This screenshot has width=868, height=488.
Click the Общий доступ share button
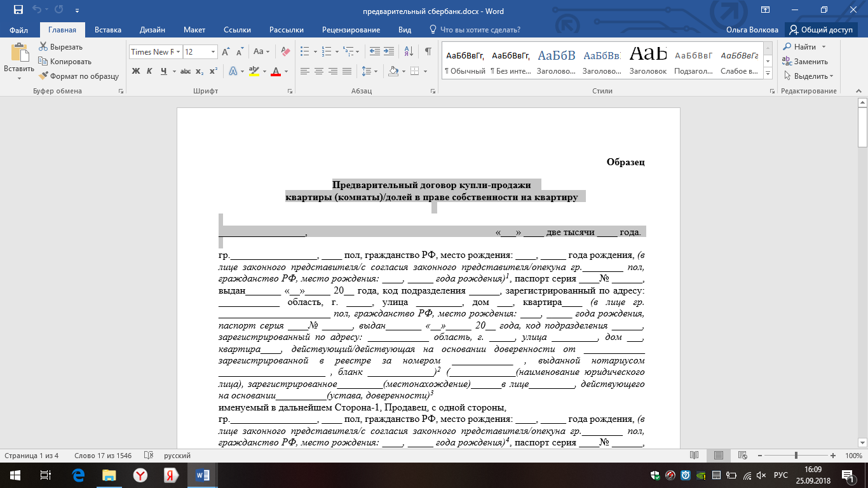click(x=821, y=30)
